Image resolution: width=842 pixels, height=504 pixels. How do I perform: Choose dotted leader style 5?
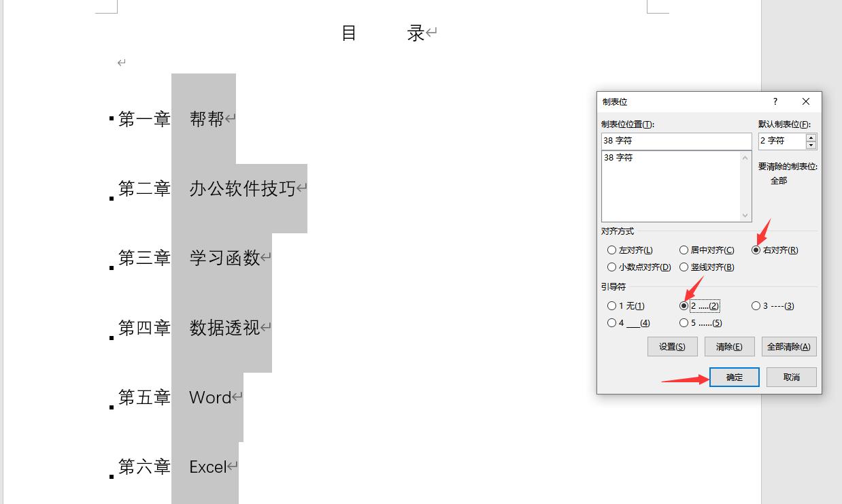[x=684, y=322]
